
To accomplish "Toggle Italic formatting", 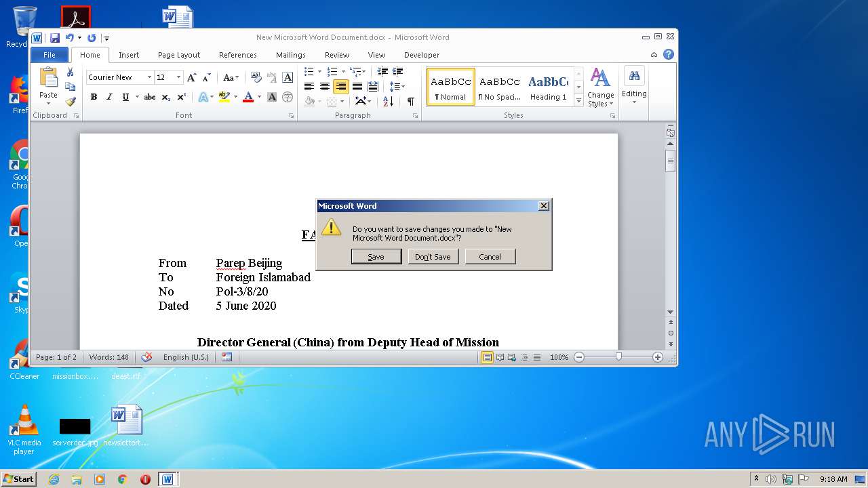I will click(109, 97).
